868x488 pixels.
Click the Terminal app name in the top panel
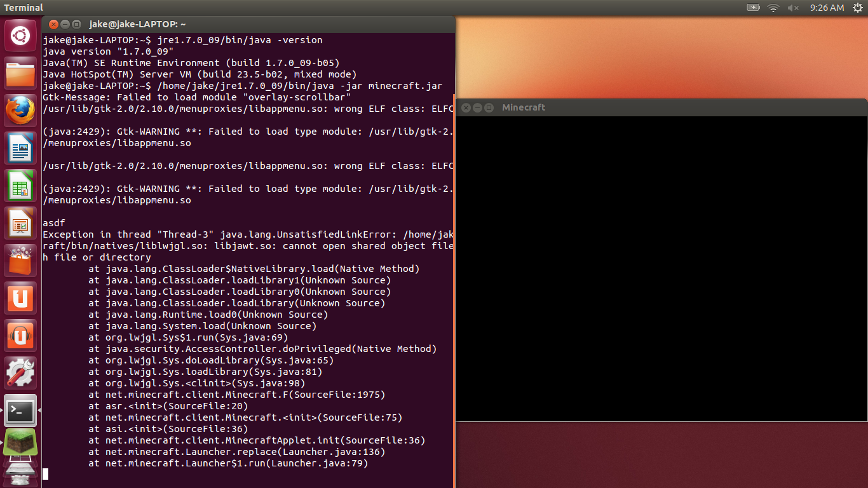(x=24, y=8)
